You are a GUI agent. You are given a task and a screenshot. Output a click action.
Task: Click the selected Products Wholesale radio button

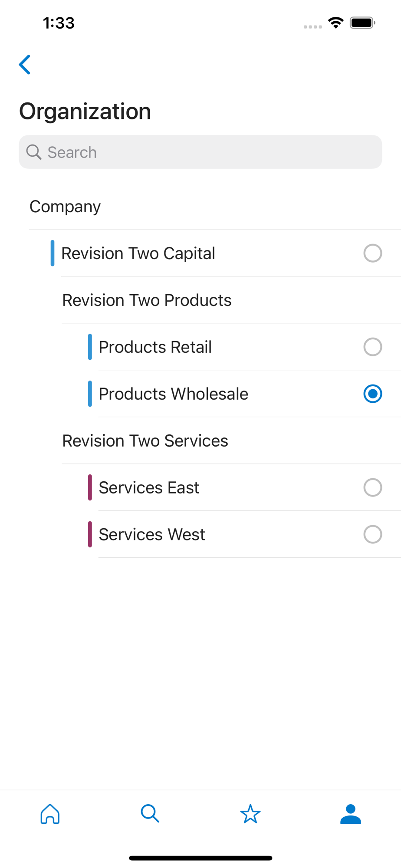coord(373,394)
